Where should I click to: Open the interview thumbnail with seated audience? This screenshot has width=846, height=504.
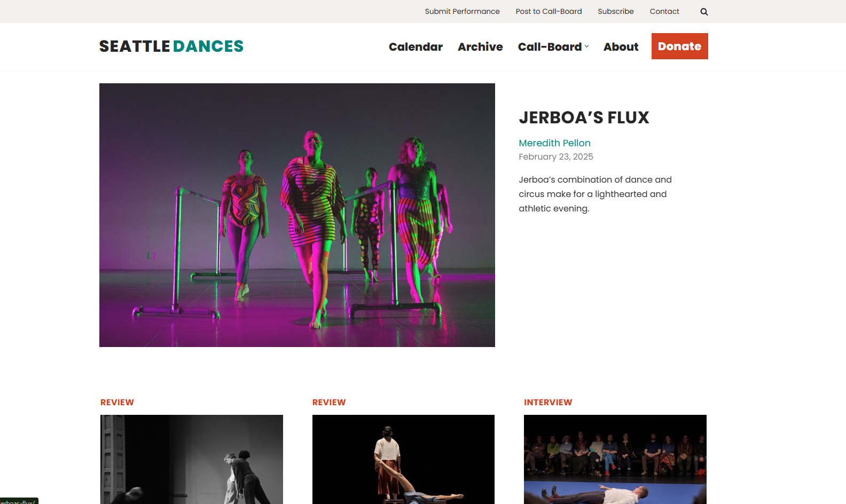coord(615,459)
